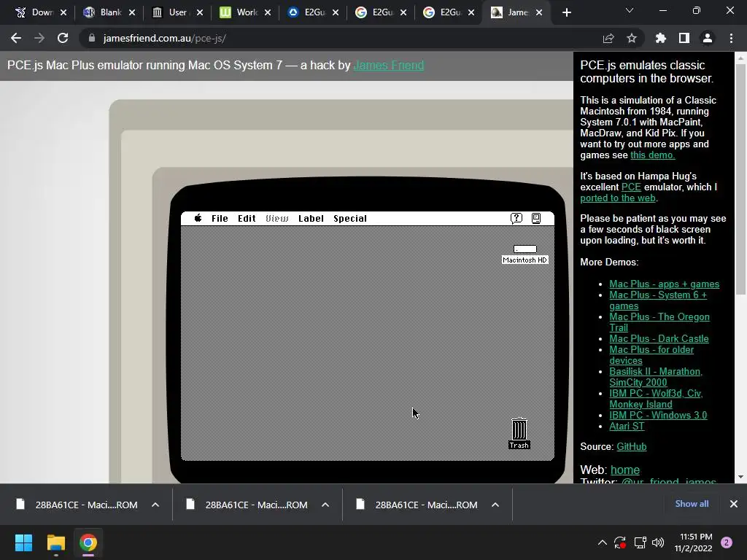747x560 pixels.
Task: Open the 'ported to the web' link
Action: tap(618, 198)
